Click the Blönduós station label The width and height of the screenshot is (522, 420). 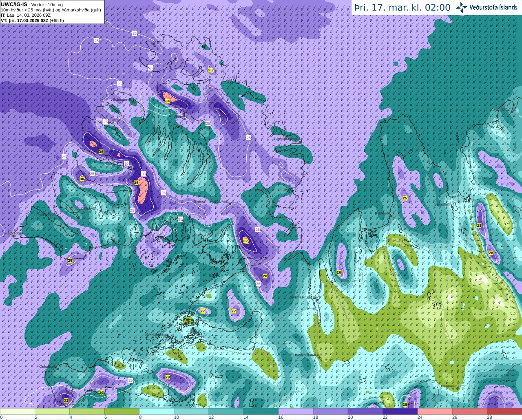pyautogui.click(x=383, y=213)
